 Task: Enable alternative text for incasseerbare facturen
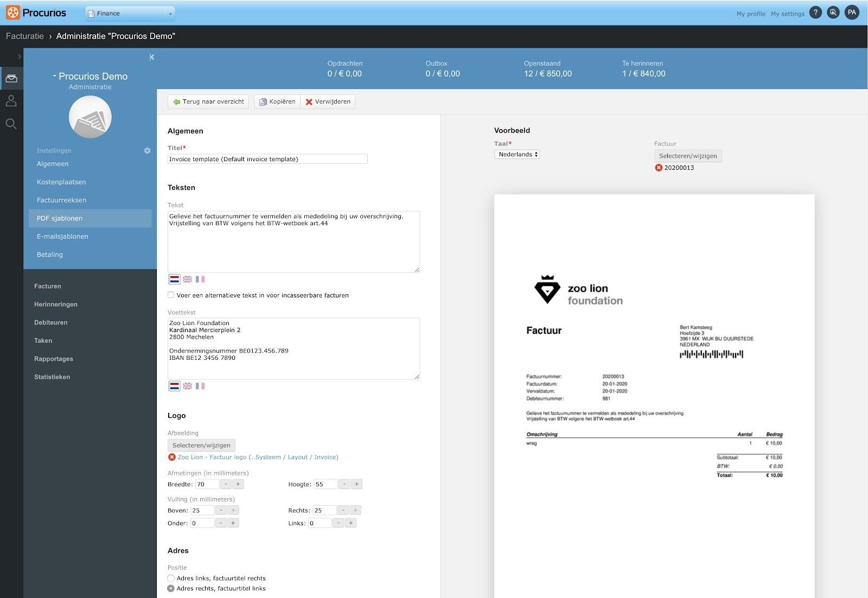click(x=171, y=295)
